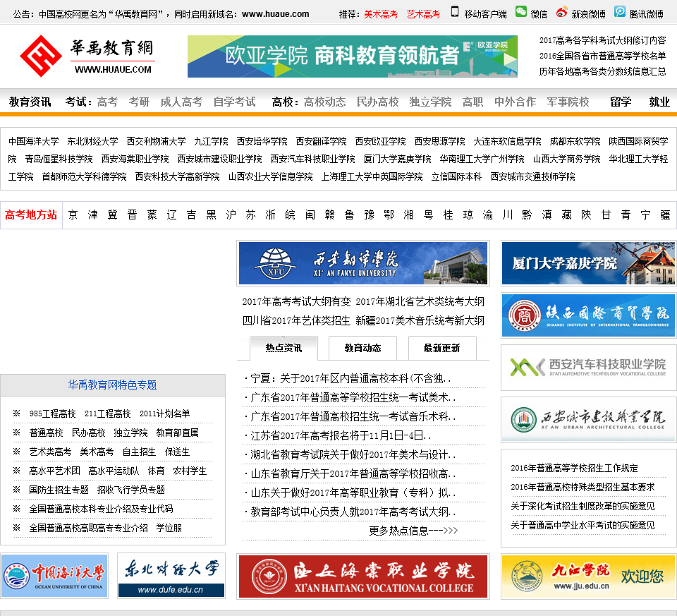
Task: Open the 985工程高校 topic link
Action: (52, 413)
